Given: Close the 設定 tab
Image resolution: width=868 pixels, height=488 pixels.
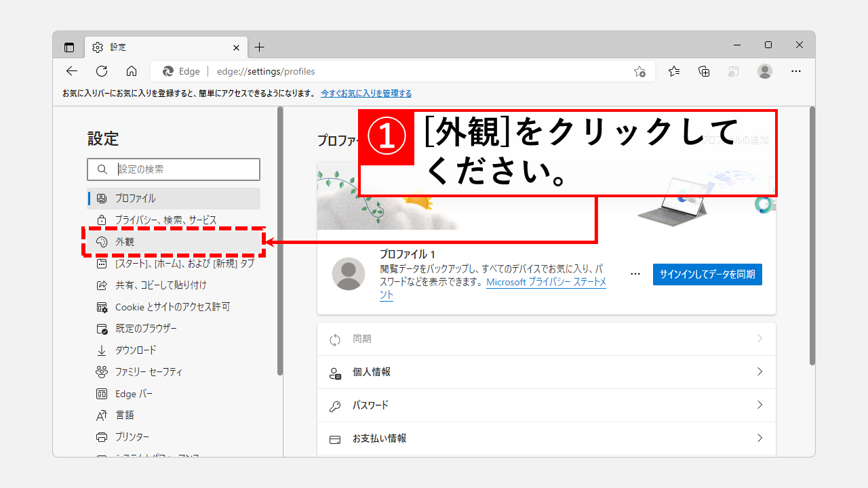Looking at the screenshot, I should pyautogui.click(x=236, y=47).
